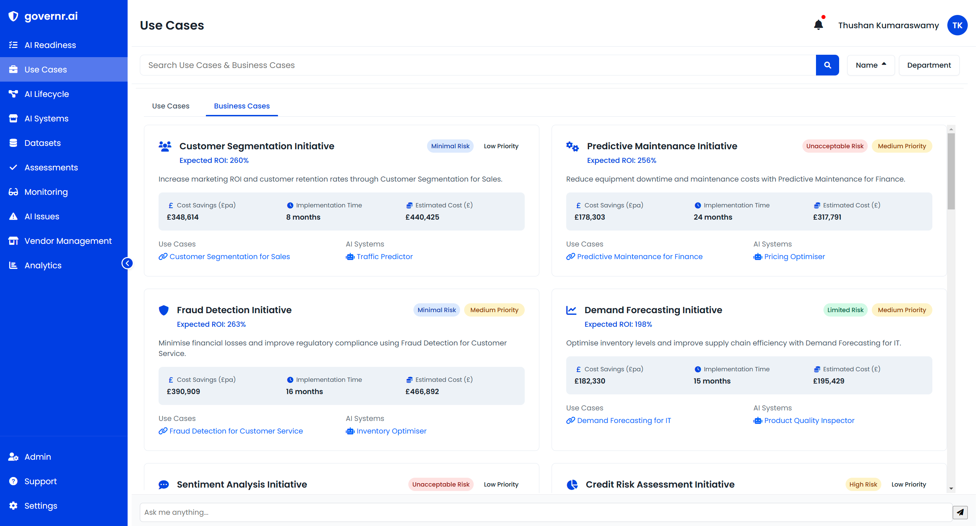The height and width of the screenshot is (526, 980).
Task: Click the Settings gear icon
Action: click(x=13, y=506)
